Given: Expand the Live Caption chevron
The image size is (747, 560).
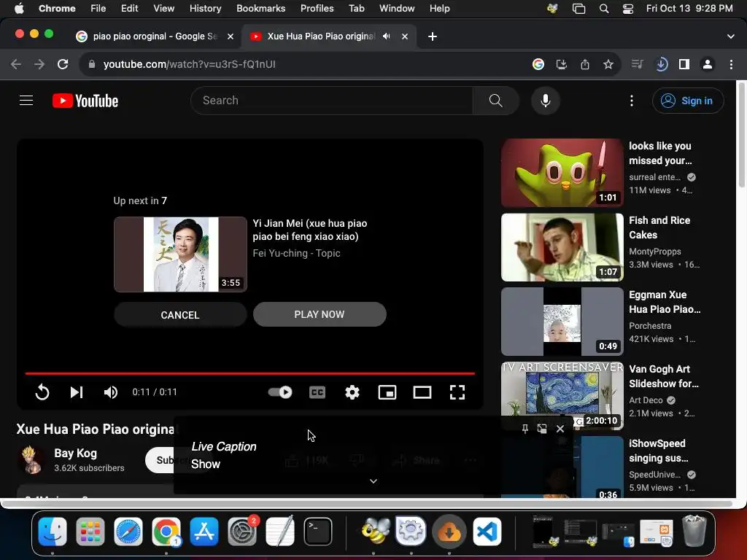Looking at the screenshot, I should (x=373, y=481).
